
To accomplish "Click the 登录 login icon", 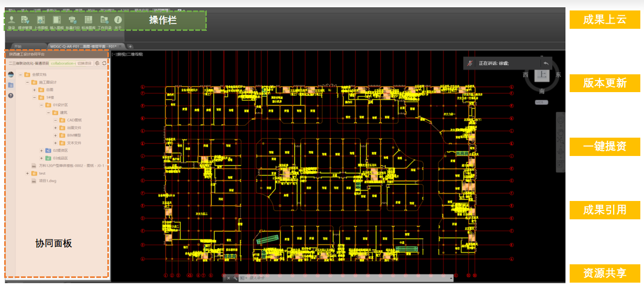I will tap(12, 20).
